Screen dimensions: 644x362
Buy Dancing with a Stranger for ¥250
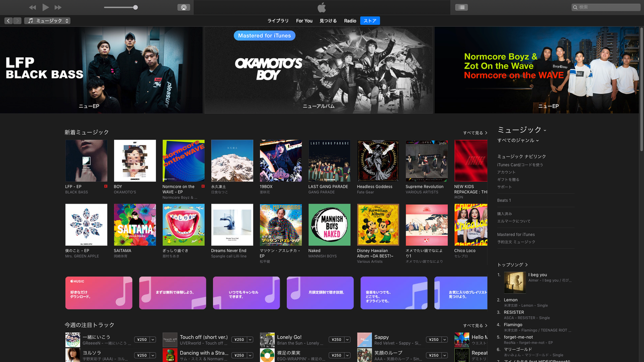[x=239, y=355]
